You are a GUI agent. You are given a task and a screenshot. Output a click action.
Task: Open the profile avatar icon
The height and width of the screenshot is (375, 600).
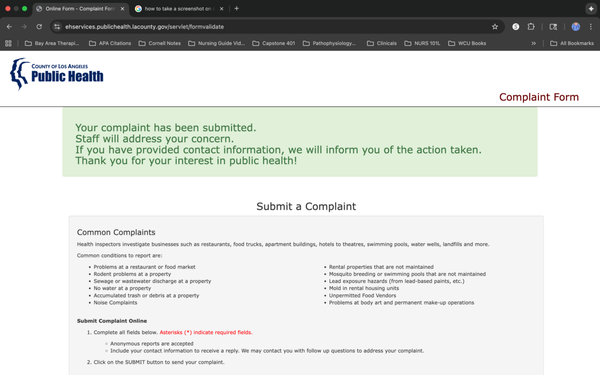(576, 27)
